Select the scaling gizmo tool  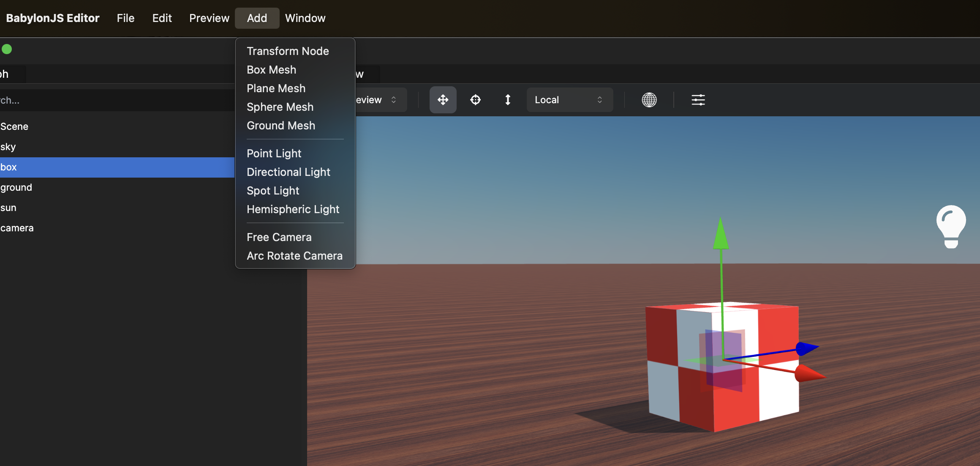[508, 100]
